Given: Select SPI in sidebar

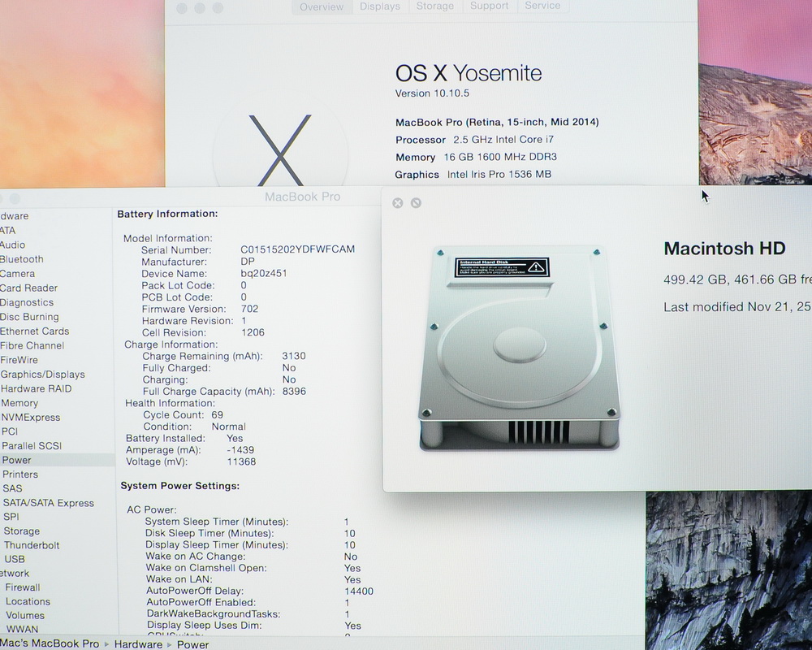Looking at the screenshot, I should [x=11, y=517].
